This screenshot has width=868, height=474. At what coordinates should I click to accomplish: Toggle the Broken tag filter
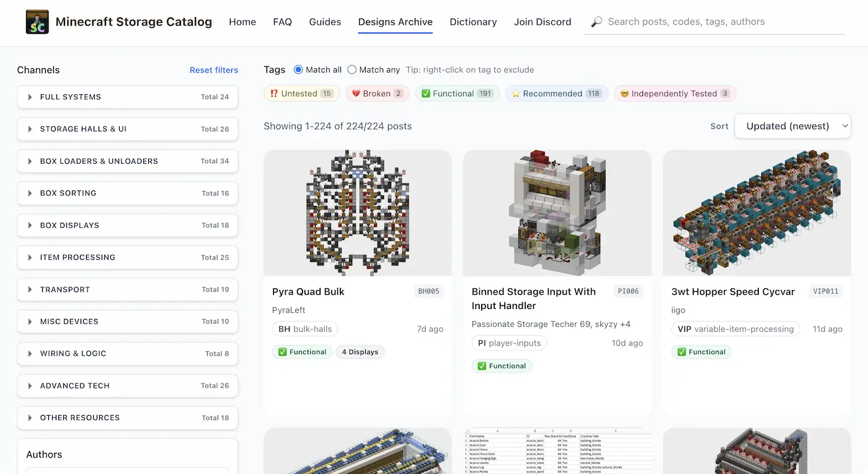[x=378, y=94]
